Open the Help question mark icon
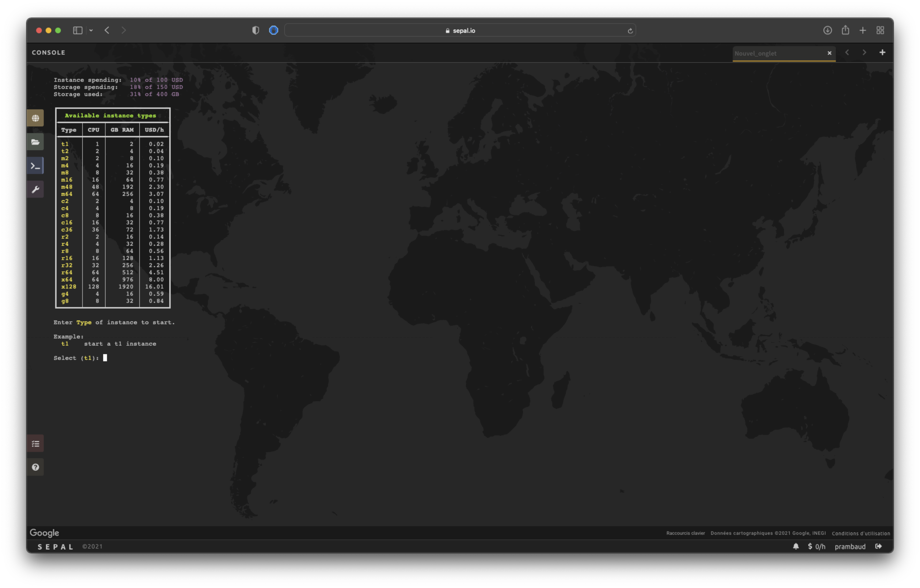This screenshot has height=588, width=920. [35, 467]
